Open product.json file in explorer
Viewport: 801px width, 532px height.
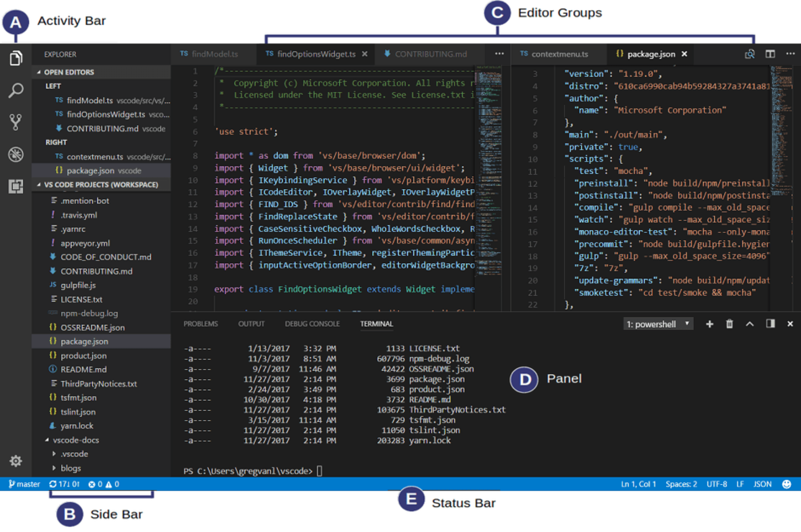pyautogui.click(x=101, y=356)
